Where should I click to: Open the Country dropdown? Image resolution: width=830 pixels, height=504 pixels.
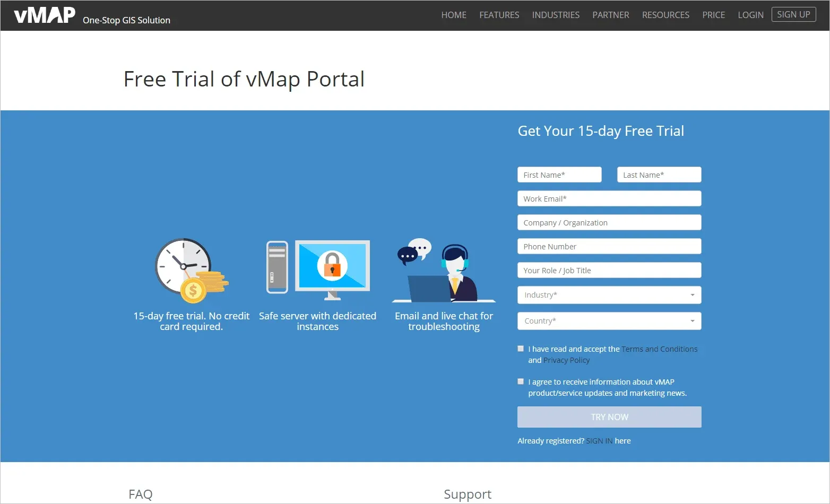pos(609,321)
